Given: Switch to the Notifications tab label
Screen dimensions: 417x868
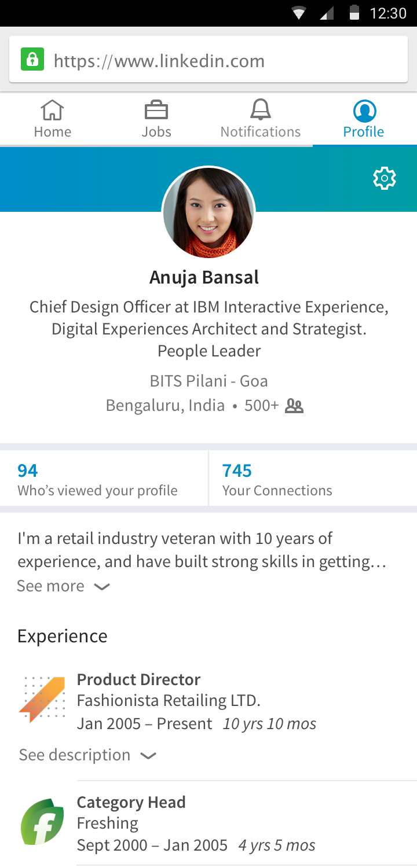Looking at the screenshot, I should tap(261, 132).
